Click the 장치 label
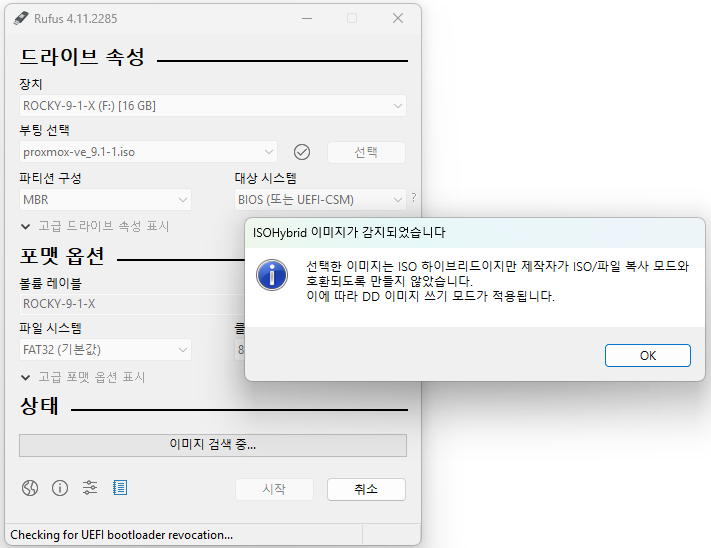Viewport: 711px width, 548px height. coord(31,84)
